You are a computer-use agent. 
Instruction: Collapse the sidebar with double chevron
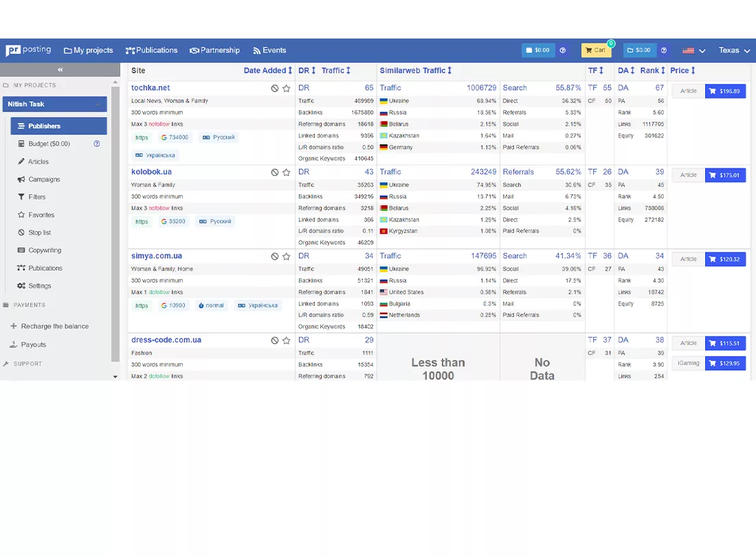click(60, 70)
